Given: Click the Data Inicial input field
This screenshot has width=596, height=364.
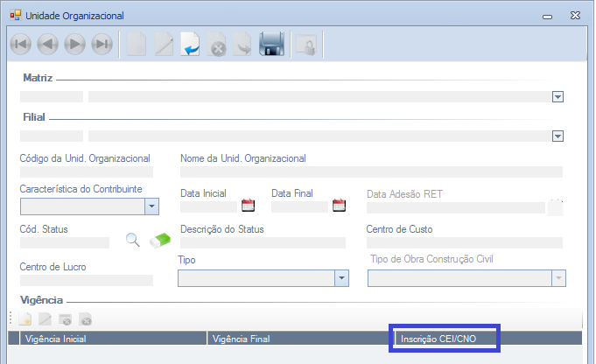Looking at the screenshot, I should 208,207.
